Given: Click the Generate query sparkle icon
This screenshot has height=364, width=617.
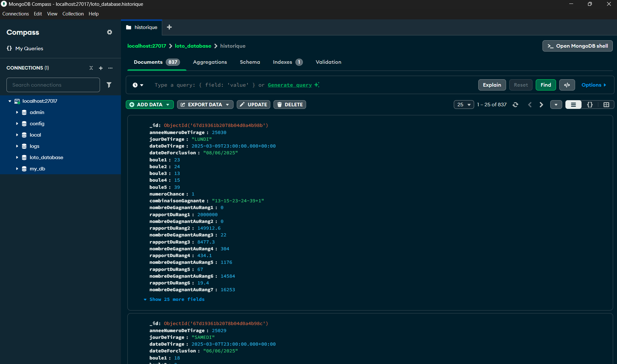Looking at the screenshot, I should tap(317, 85).
